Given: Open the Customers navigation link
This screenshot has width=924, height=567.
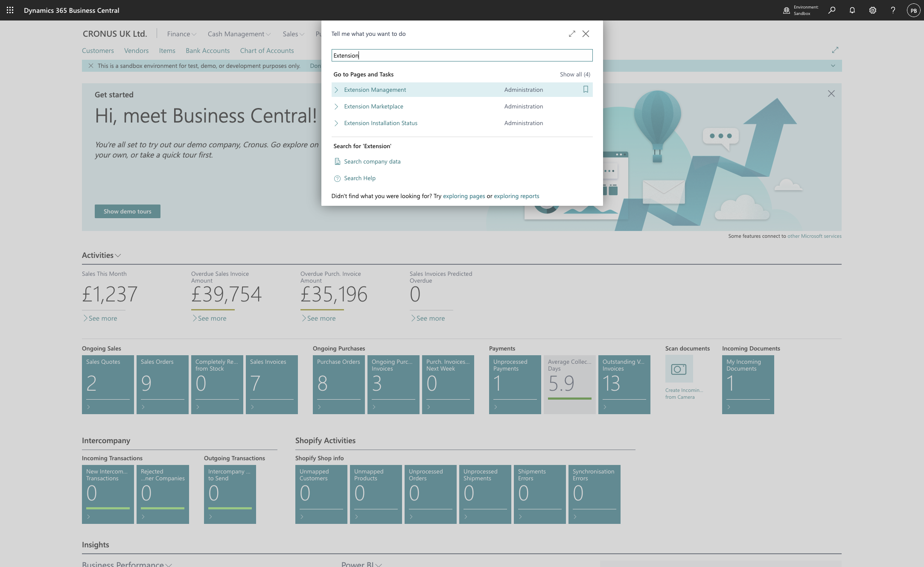Looking at the screenshot, I should tap(98, 50).
